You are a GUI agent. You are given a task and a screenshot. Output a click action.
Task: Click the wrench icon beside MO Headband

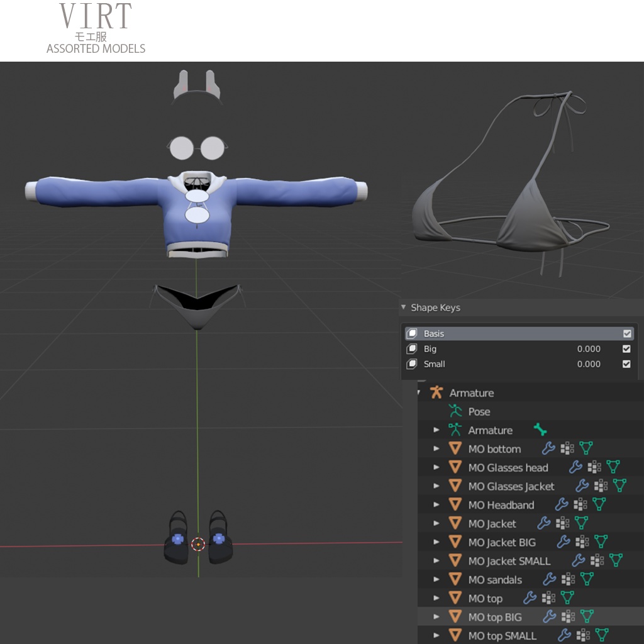click(562, 504)
